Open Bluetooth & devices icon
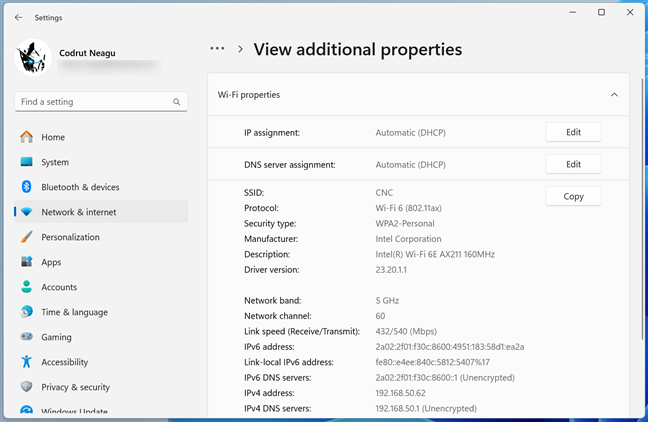The image size is (648, 422). (26, 187)
